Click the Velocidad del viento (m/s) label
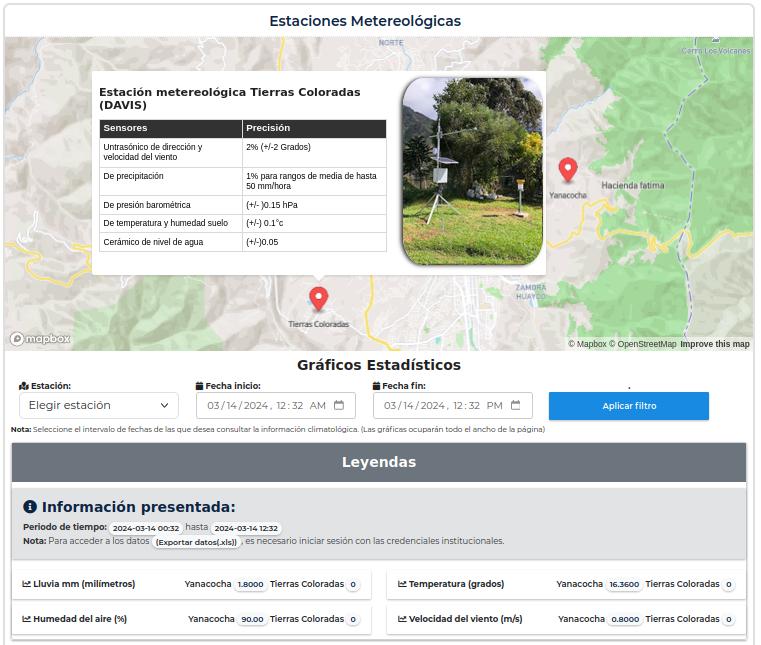The width and height of the screenshot is (761, 645). coord(465,619)
